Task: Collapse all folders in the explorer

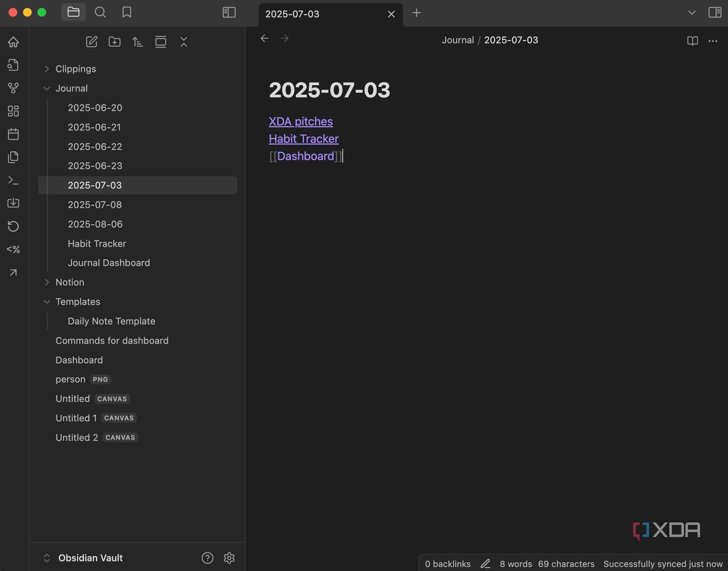Action: tap(184, 42)
